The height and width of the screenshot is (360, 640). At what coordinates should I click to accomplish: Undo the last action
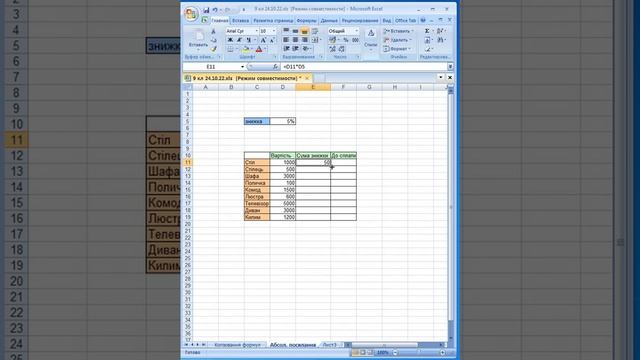pyautogui.click(x=215, y=10)
